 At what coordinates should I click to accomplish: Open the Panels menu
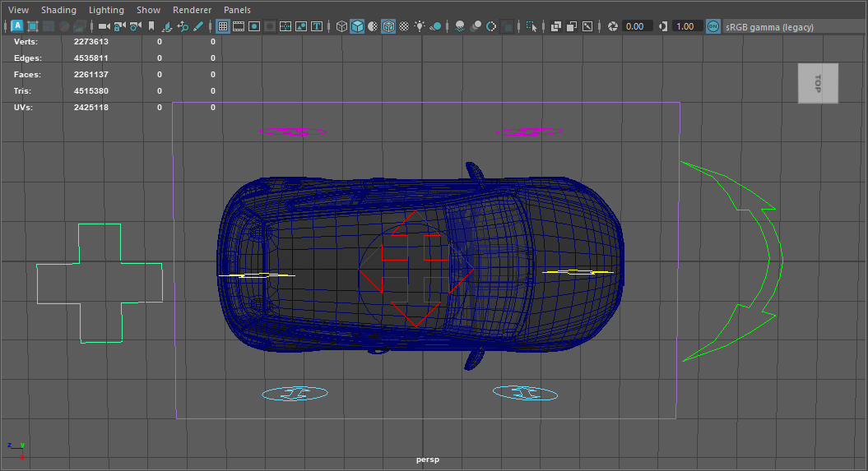[x=237, y=10]
